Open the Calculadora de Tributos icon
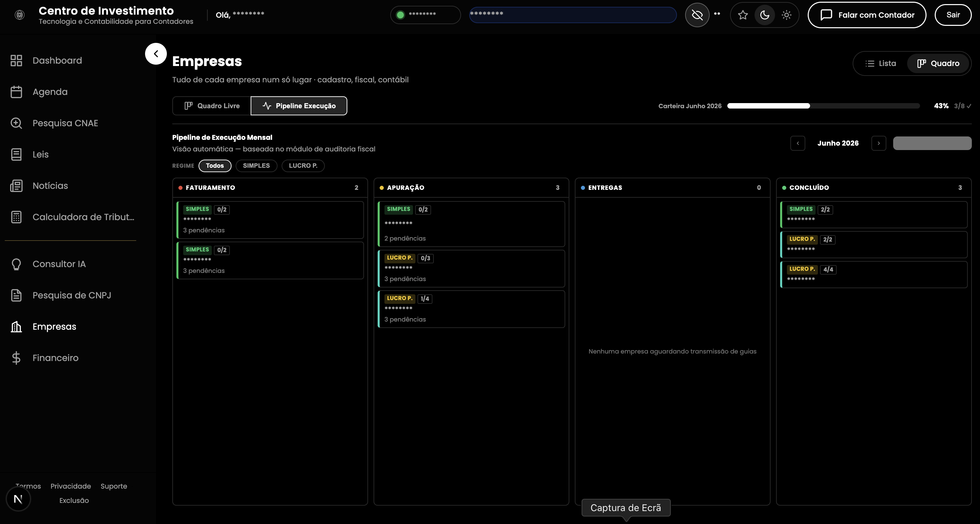 coord(16,217)
